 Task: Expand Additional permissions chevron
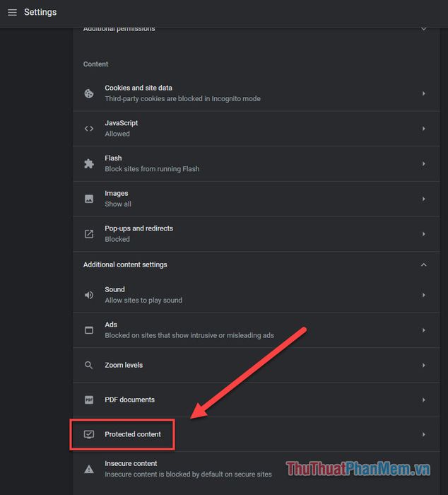pos(424,29)
